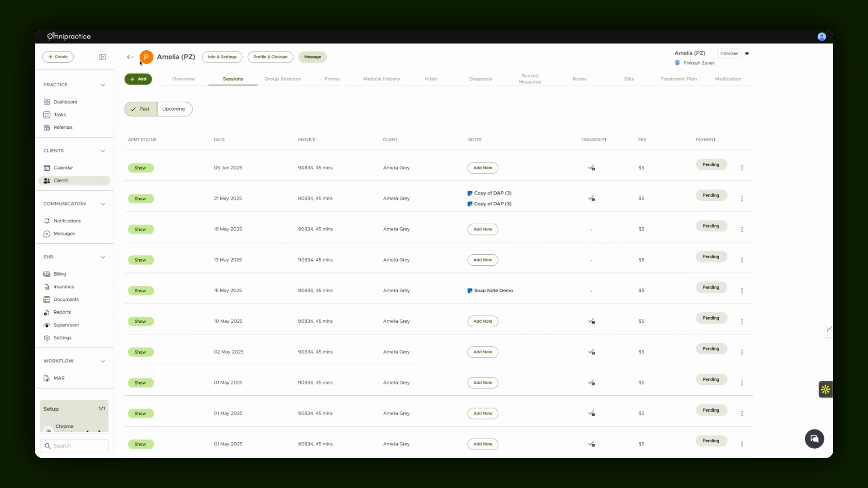Collapse the WORKFLOW section chevron

click(103, 361)
